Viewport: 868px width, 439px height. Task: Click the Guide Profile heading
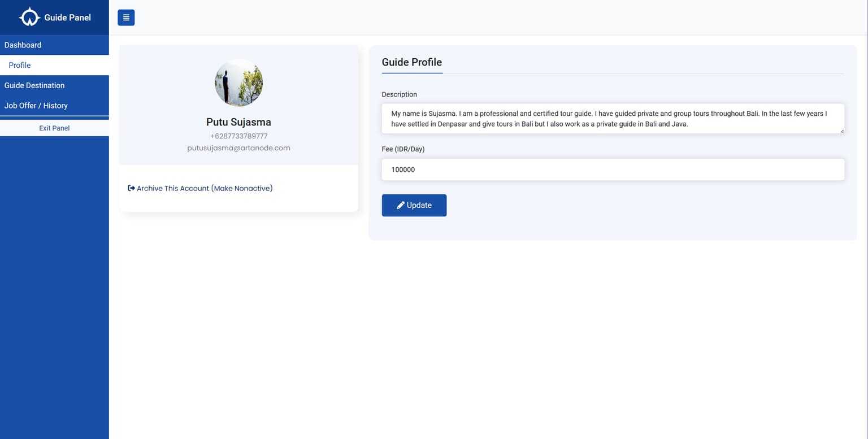[x=411, y=62]
